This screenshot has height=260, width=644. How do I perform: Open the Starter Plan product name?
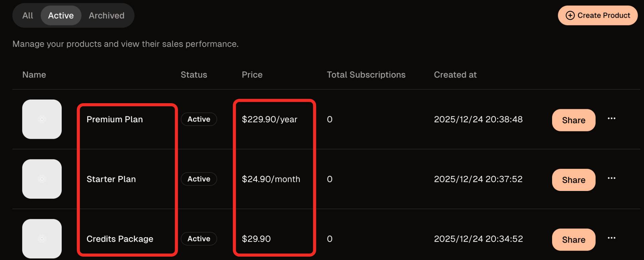(x=111, y=179)
